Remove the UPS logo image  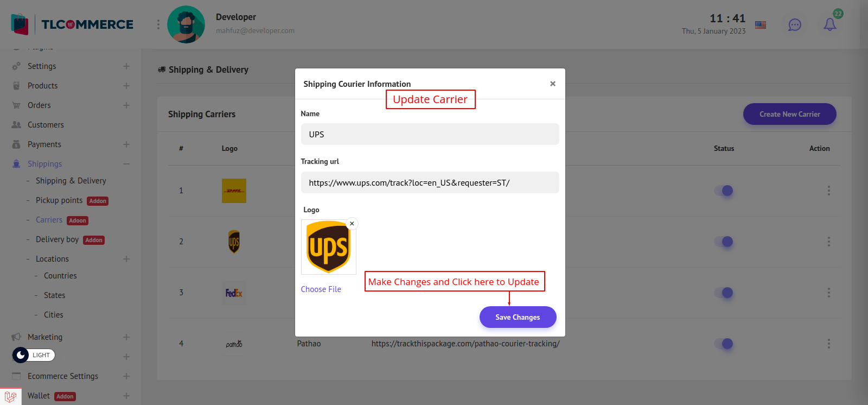[352, 224]
